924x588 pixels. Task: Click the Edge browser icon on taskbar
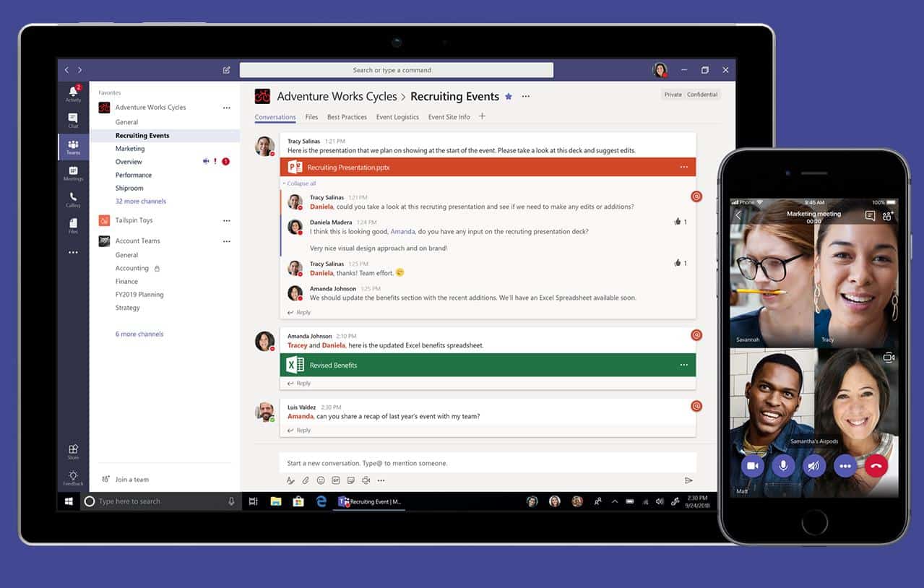click(x=321, y=501)
